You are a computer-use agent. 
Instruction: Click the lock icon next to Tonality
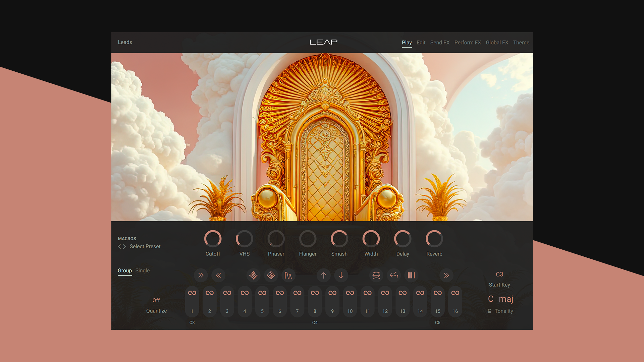click(x=490, y=311)
